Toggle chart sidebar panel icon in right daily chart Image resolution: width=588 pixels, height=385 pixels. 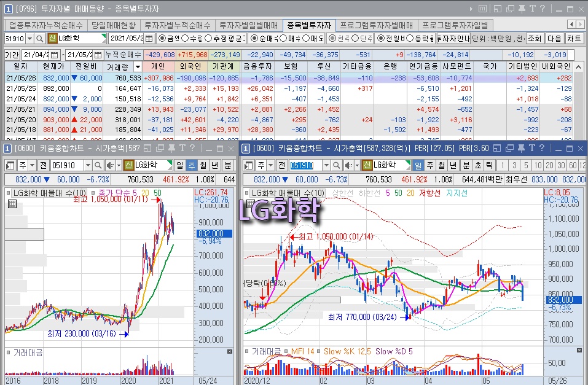[249, 165]
